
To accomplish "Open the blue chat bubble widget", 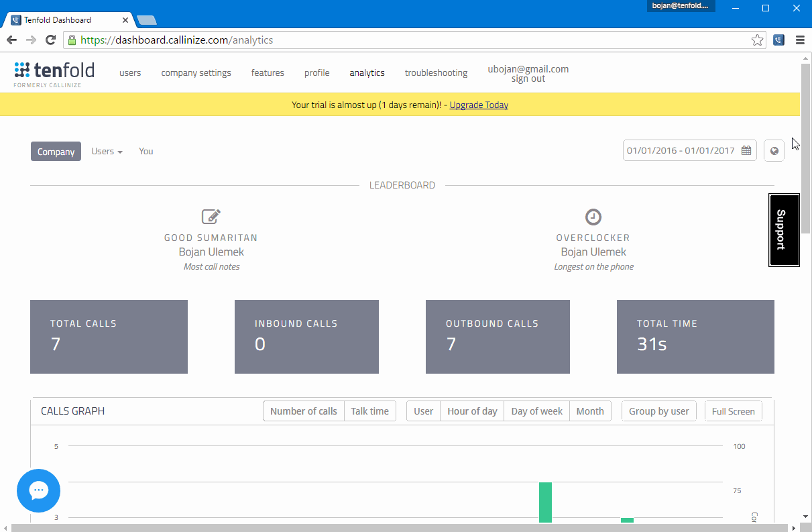I will tap(38, 490).
